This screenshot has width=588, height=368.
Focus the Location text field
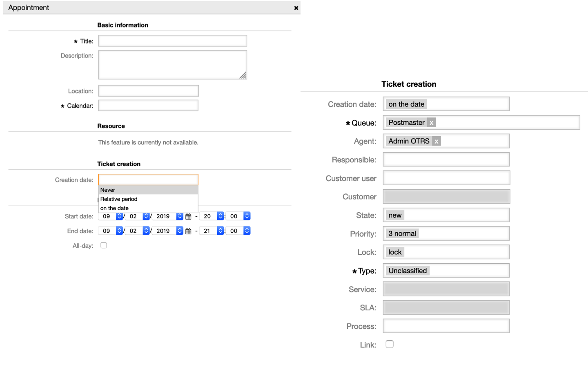pos(148,91)
